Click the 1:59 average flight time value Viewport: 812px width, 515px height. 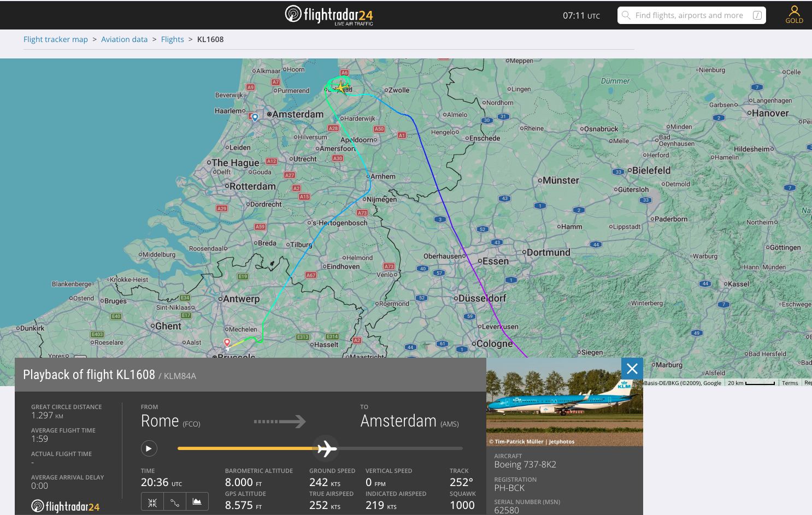coord(39,439)
